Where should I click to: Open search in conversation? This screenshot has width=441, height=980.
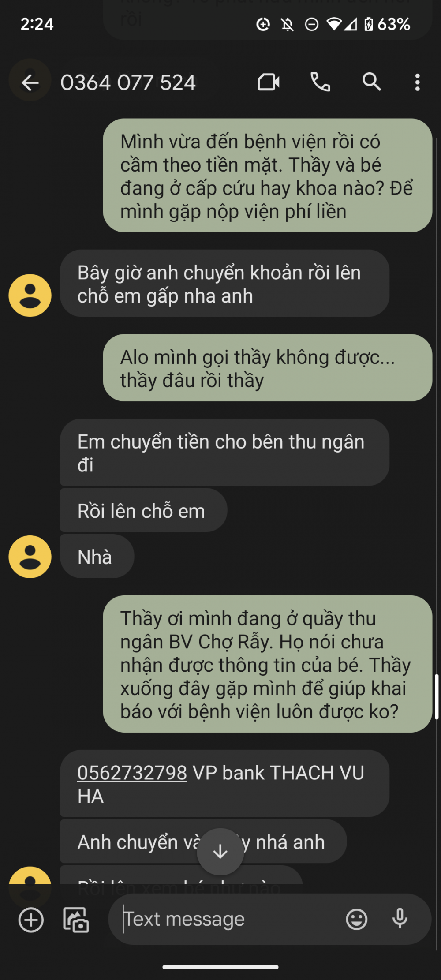(372, 82)
